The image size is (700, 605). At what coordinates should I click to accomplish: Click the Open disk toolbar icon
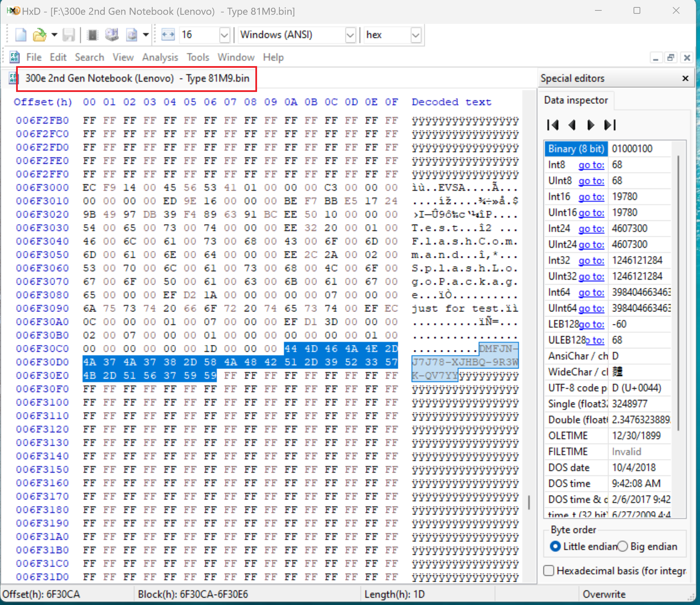(112, 35)
